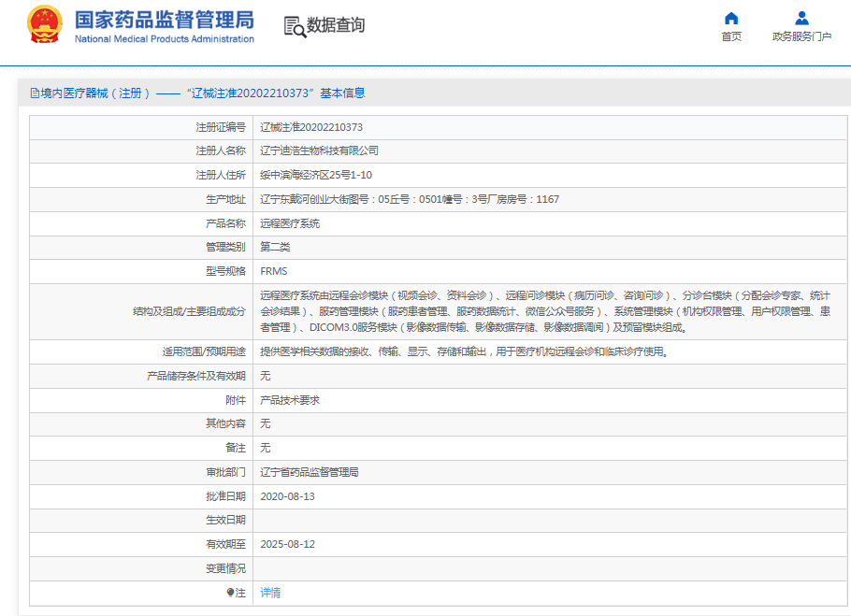Viewport: 851px width, 616px height.
Task: Click the approval date 2020-08-13
Action: point(287,496)
